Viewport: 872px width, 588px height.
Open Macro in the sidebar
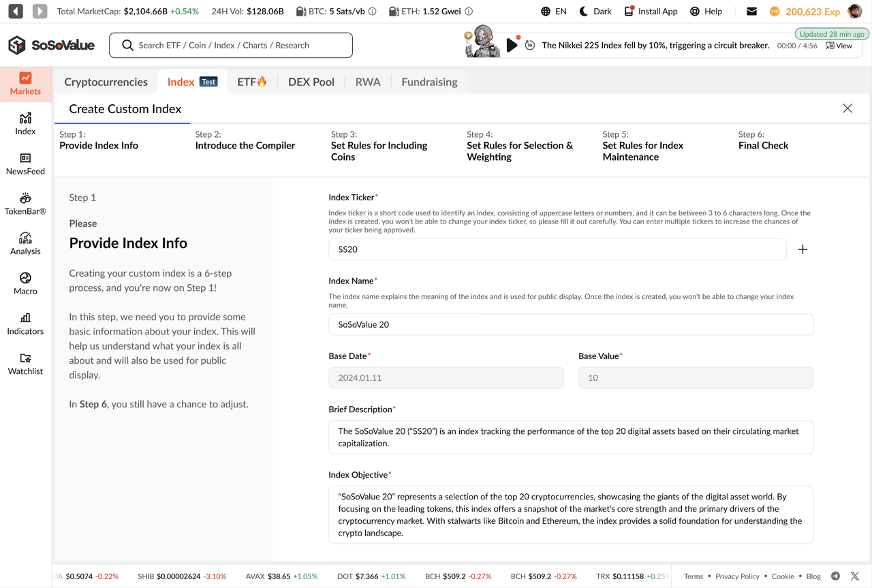pyautogui.click(x=25, y=284)
